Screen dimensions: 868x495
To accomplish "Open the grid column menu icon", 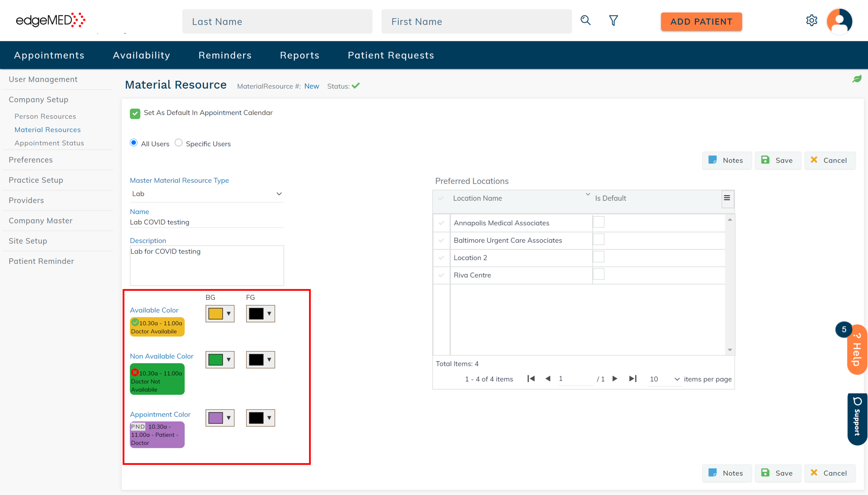I will click(x=727, y=198).
